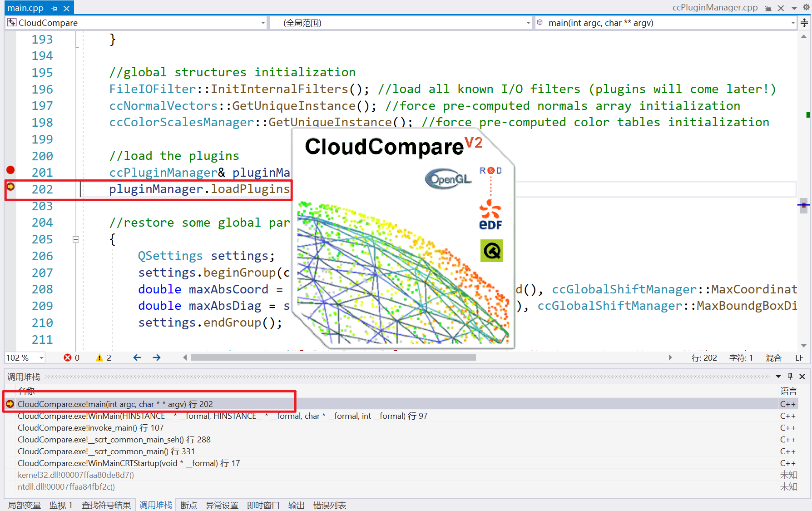The height and width of the screenshot is (511, 812).
Task: Promote the ccPluginManager.cpp preview tab
Action: pos(768,8)
